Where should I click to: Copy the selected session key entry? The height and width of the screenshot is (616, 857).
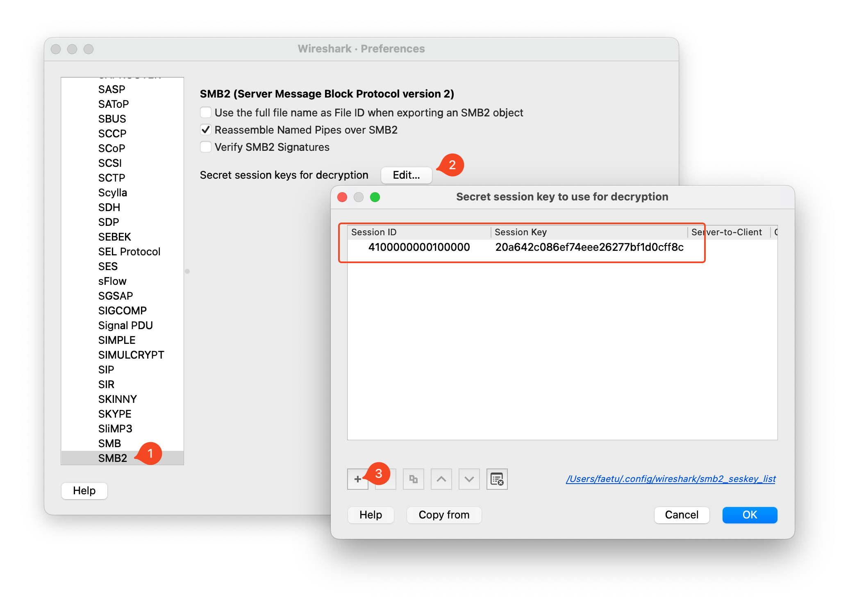(413, 479)
